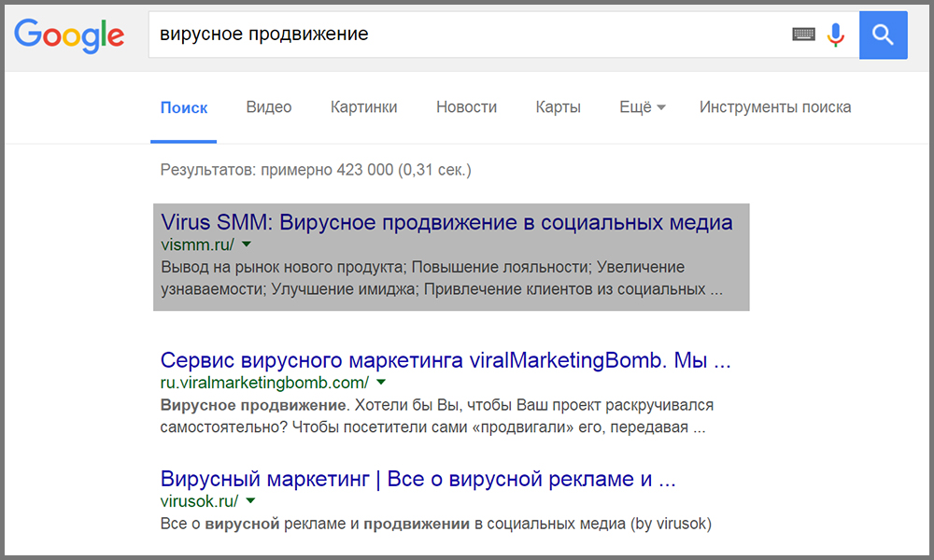Expand the Ещё dropdown menu
934x560 pixels.
[643, 107]
